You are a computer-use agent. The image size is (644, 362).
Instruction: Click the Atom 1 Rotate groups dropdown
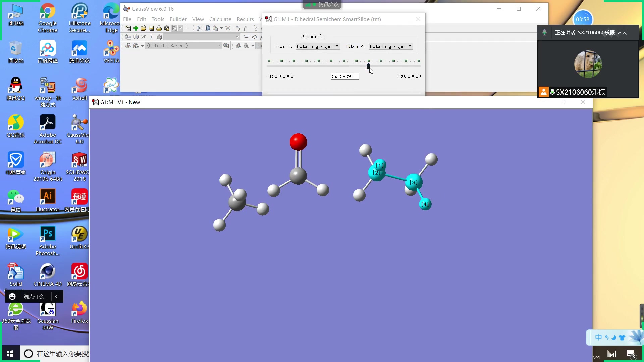pyautogui.click(x=317, y=46)
